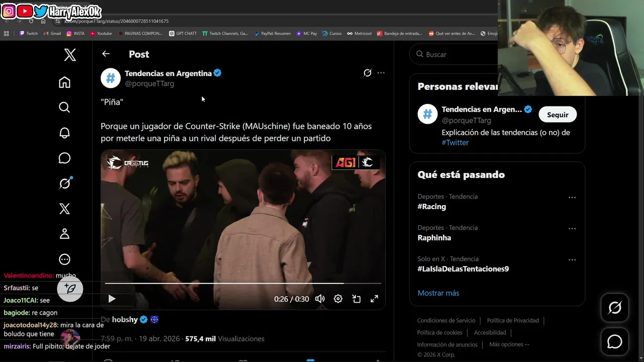Open options for #LaIslaDeLasTentaciones9 trend
The height and width of the screenshot is (362, 644).
click(572, 260)
